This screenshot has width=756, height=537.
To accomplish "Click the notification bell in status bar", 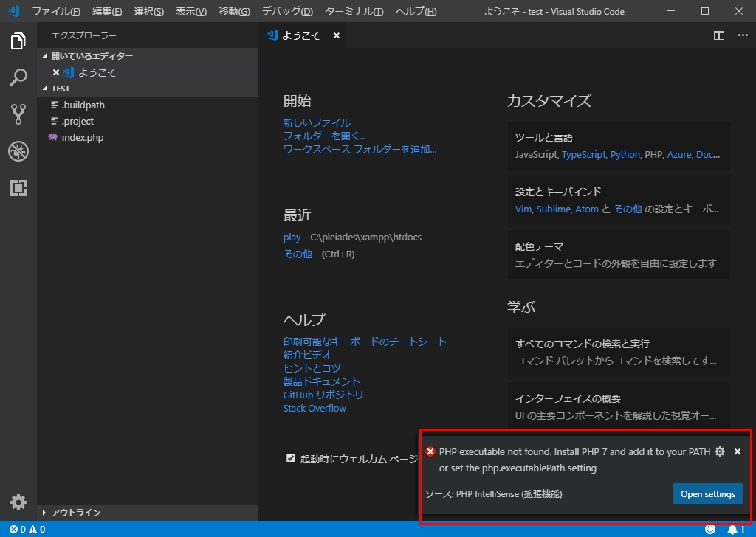I will click(736, 530).
